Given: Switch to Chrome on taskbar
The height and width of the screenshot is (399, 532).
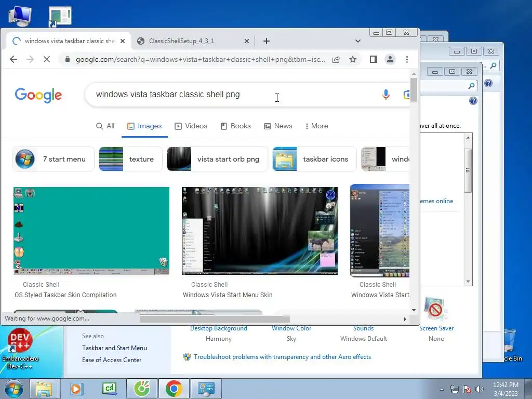Looking at the screenshot, I should tap(174, 389).
